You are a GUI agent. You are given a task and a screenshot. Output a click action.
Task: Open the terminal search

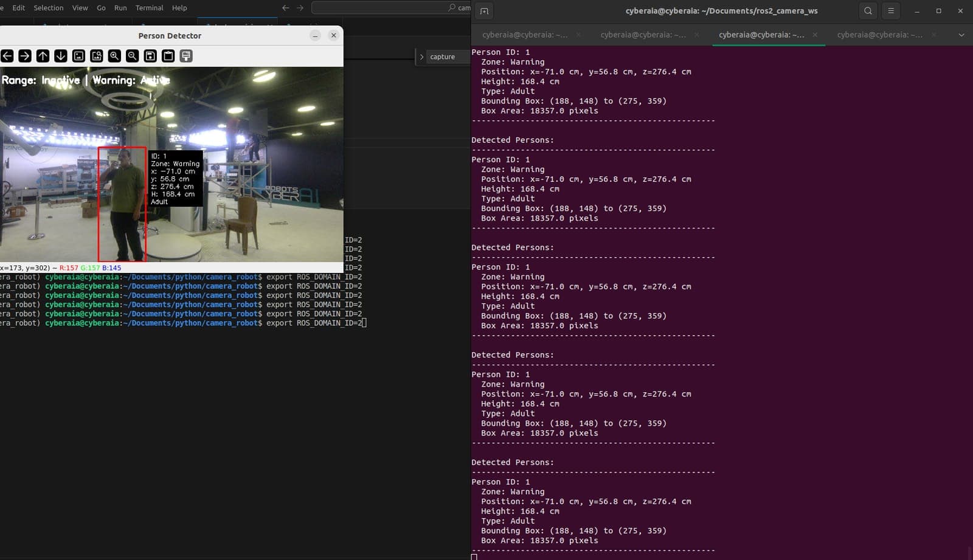coord(868,11)
